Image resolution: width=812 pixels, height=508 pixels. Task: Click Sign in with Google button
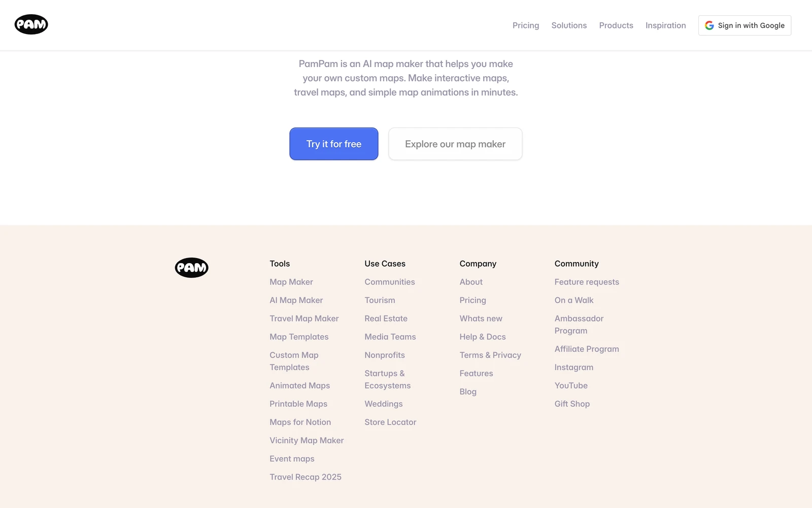click(745, 25)
